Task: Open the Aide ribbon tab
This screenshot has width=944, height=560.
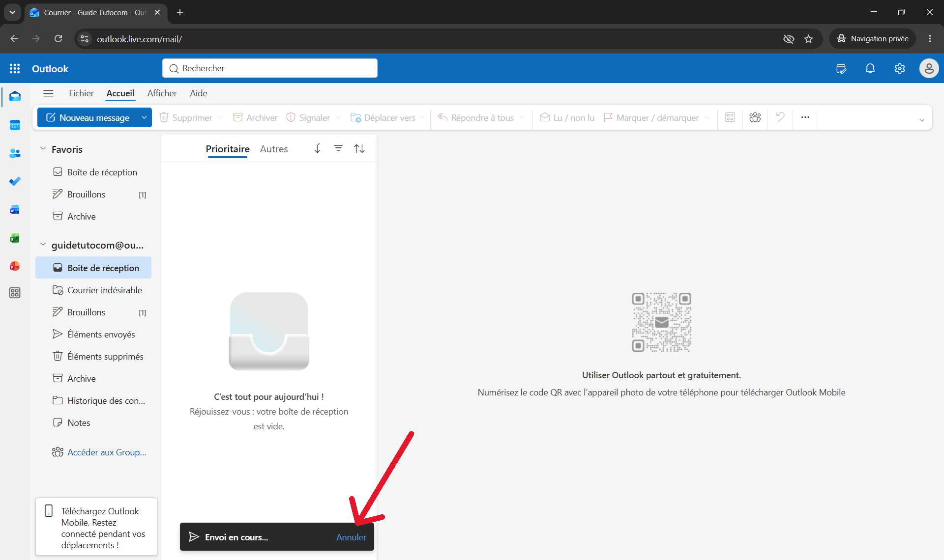Action: (x=199, y=93)
